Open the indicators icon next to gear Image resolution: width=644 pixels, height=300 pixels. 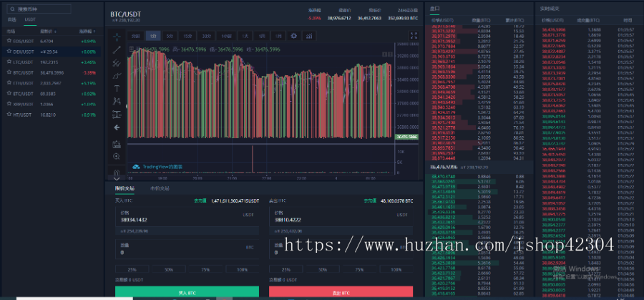click(309, 36)
